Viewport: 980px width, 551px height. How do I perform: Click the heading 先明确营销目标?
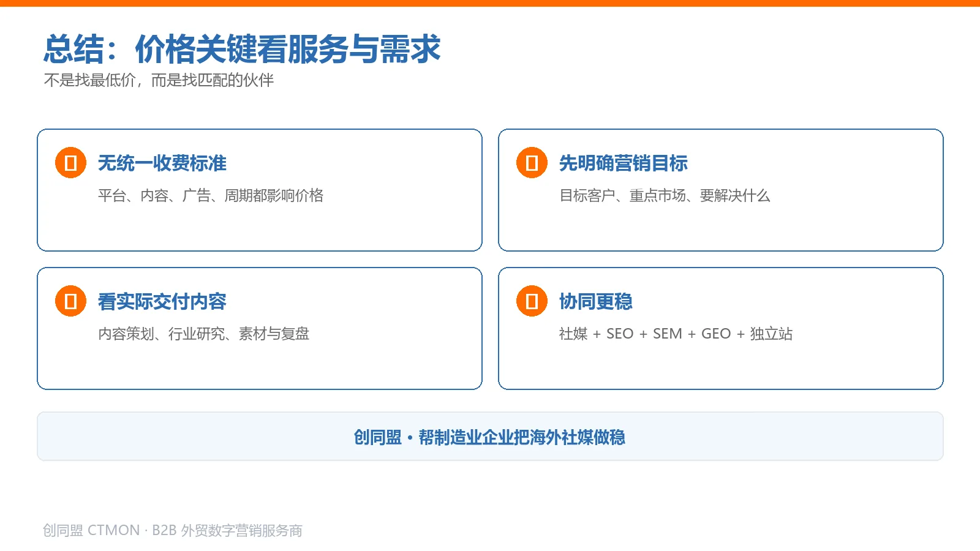(x=624, y=163)
